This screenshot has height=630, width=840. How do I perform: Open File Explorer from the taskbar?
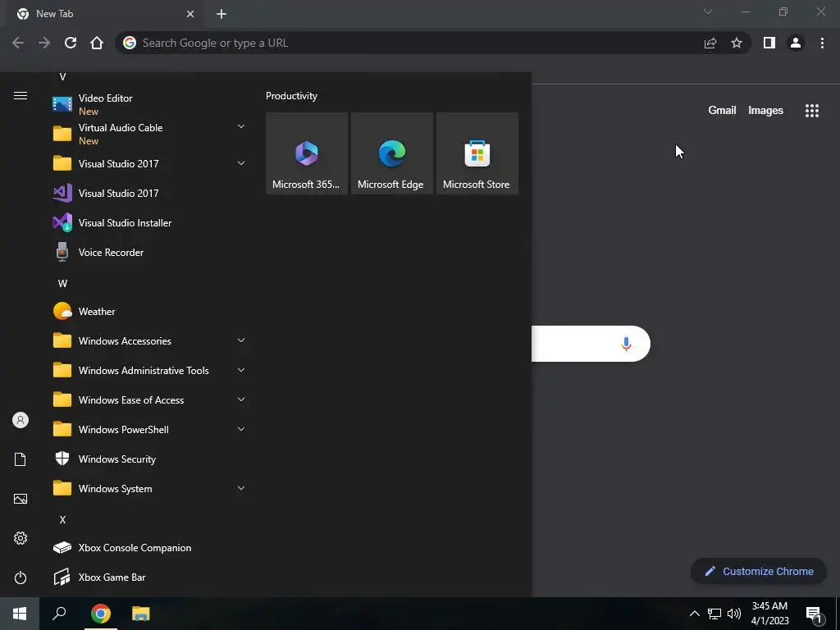(141, 614)
